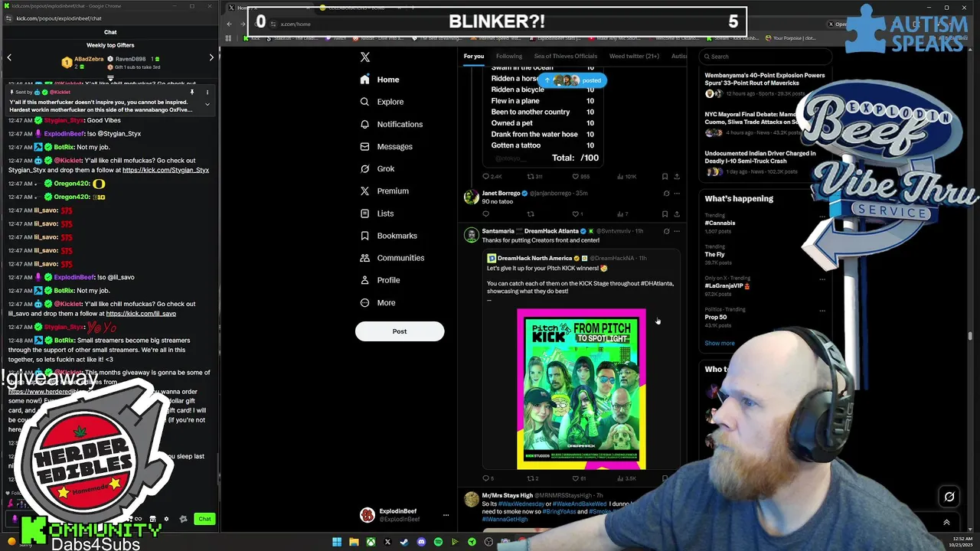
Task: Open Communities in X sidebar
Action: coord(392,258)
